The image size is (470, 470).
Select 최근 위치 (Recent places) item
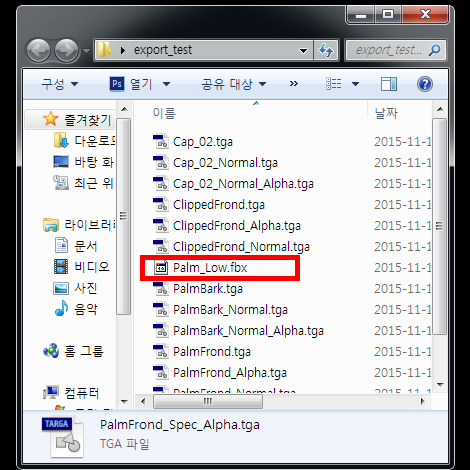click(x=94, y=183)
